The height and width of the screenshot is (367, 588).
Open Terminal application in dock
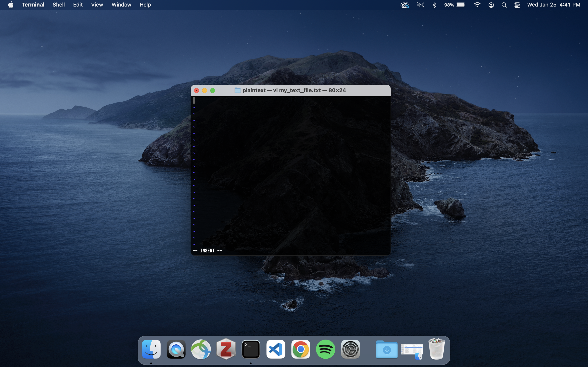(x=251, y=349)
